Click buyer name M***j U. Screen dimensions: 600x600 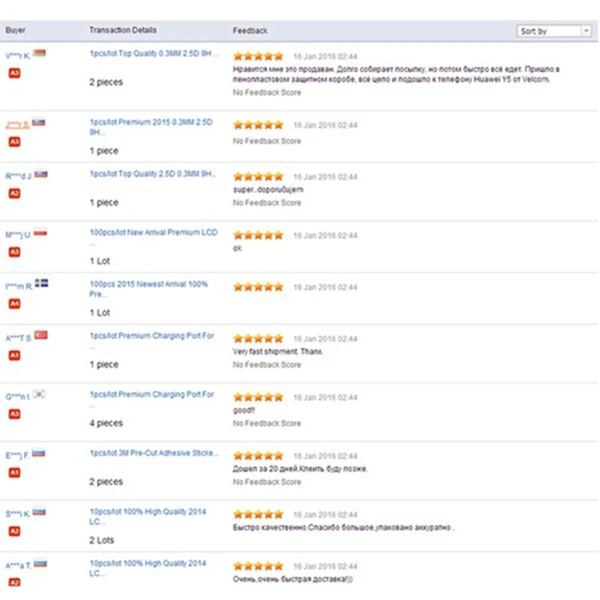19,235
